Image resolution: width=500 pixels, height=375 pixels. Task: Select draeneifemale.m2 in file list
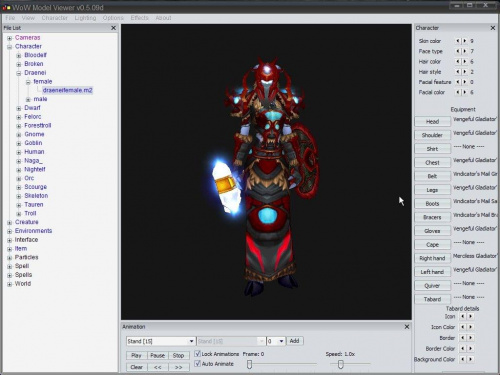pos(68,90)
